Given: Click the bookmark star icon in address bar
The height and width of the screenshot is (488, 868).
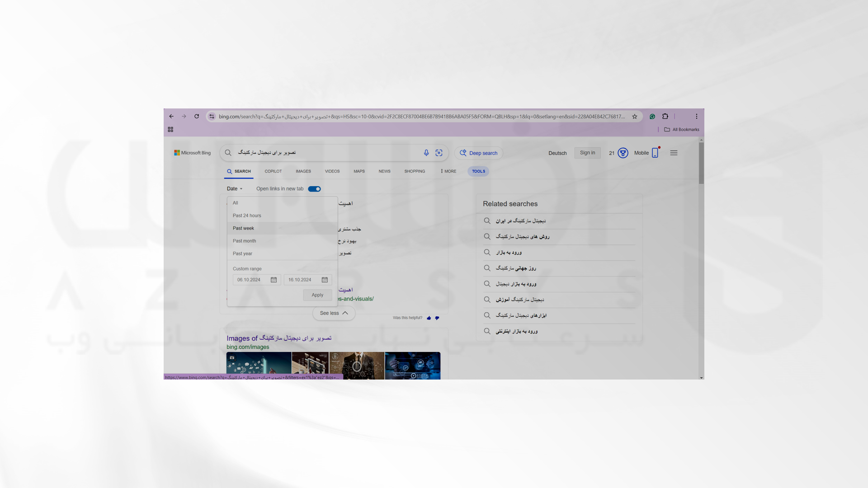Looking at the screenshot, I should tap(634, 116).
